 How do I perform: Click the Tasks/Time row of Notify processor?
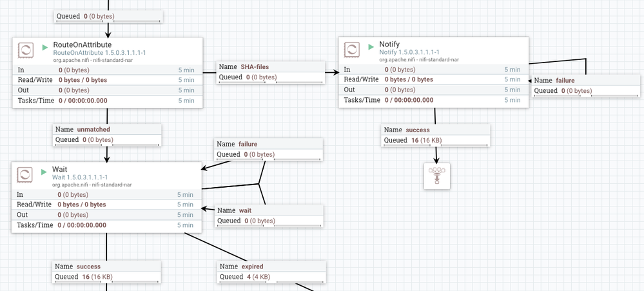pyautogui.click(x=434, y=100)
